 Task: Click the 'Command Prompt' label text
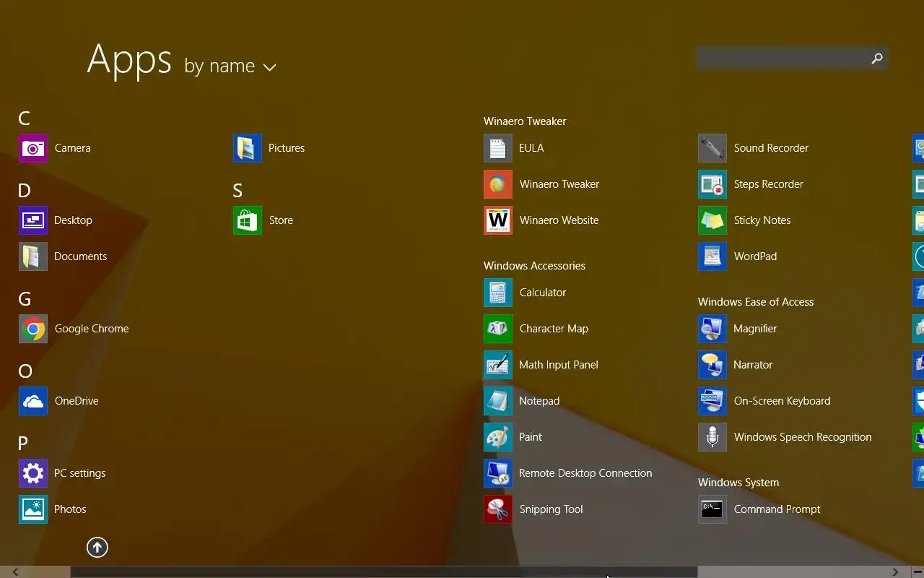[x=777, y=509]
